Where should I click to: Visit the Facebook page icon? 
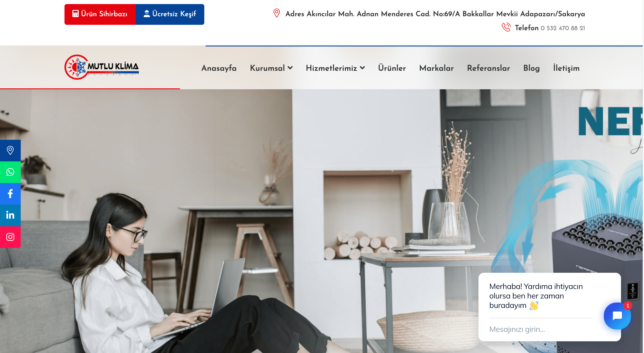(10, 194)
